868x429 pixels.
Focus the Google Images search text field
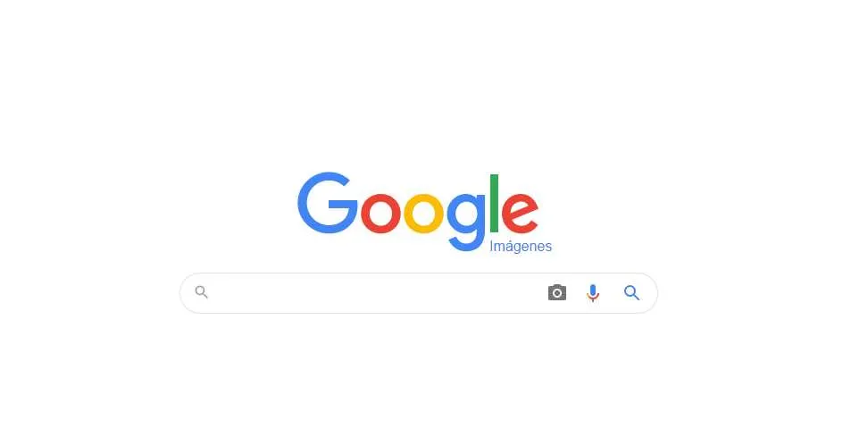point(378,292)
